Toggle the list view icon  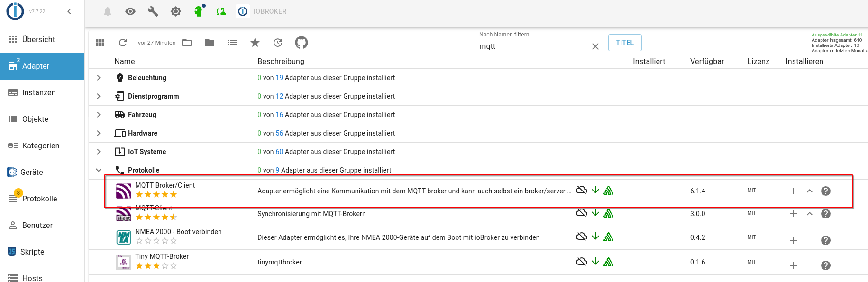click(x=232, y=43)
